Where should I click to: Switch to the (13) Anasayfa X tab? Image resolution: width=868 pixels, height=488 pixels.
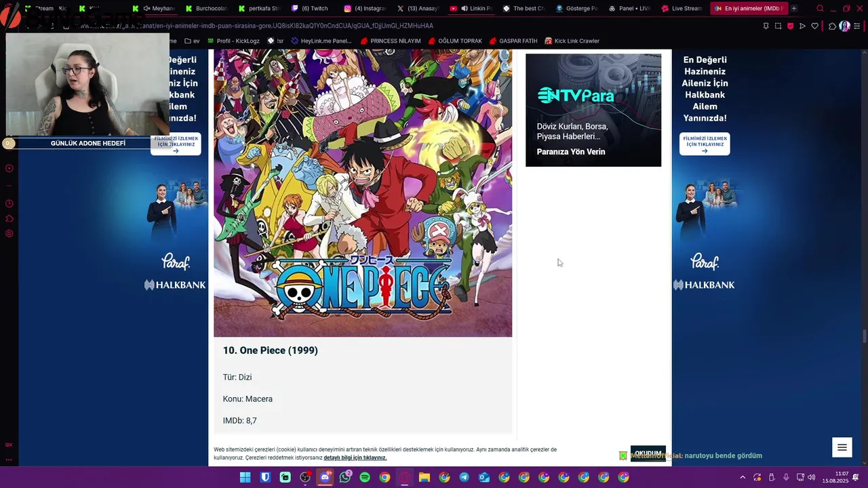418,8
